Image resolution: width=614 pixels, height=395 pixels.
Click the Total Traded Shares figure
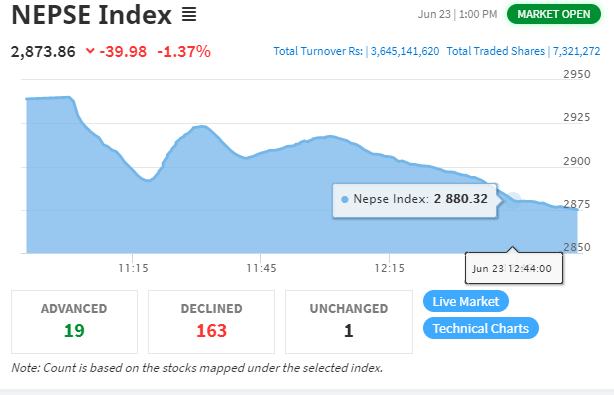pos(576,51)
